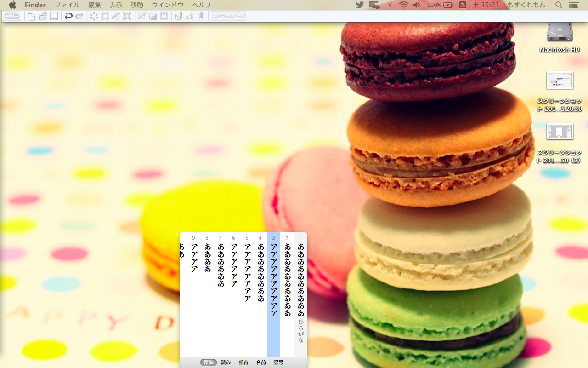Open the Wi-Fi status menu

(x=403, y=5)
